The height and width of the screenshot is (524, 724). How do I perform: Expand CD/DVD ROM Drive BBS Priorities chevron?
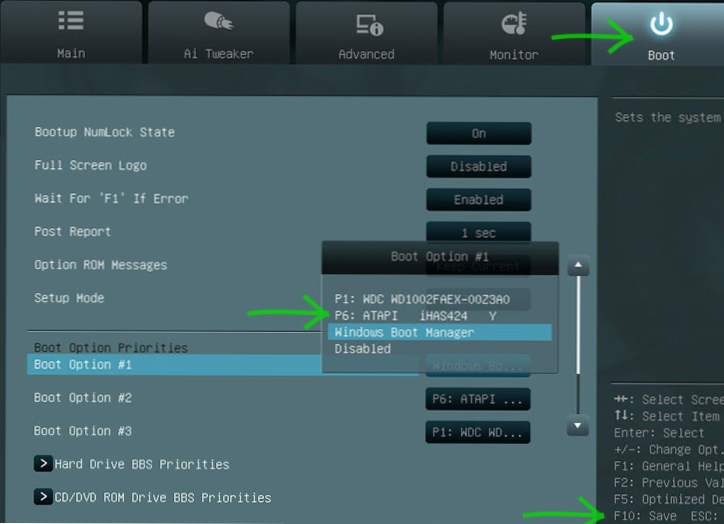pyautogui.click(x=43, y=497)
